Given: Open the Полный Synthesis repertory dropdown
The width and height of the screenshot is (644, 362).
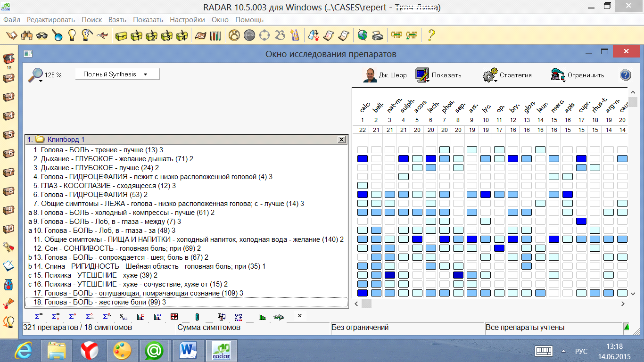Looking at the screenshot, I should click(x=117, y=74).
